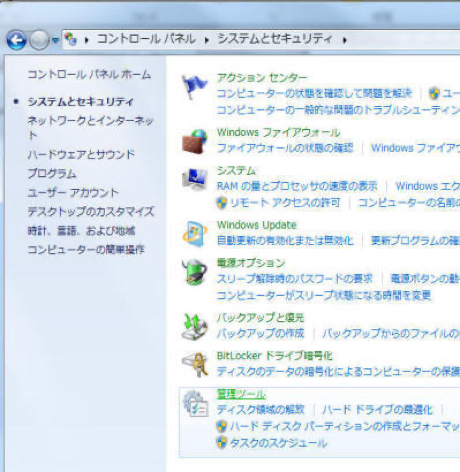Open 管理ツール heading link
The height and width of the screenshot is (472, 460).
coord(241,394)
